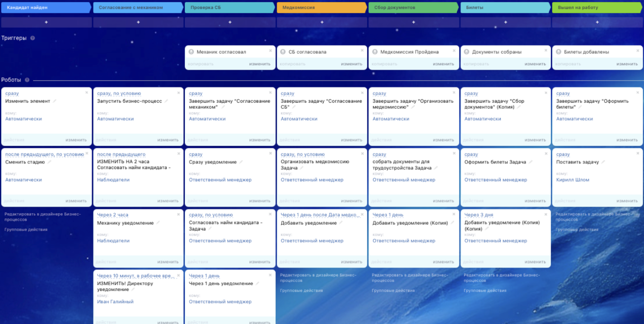Open Групповые действия under Кандидат найден

(x=26, y=229)
